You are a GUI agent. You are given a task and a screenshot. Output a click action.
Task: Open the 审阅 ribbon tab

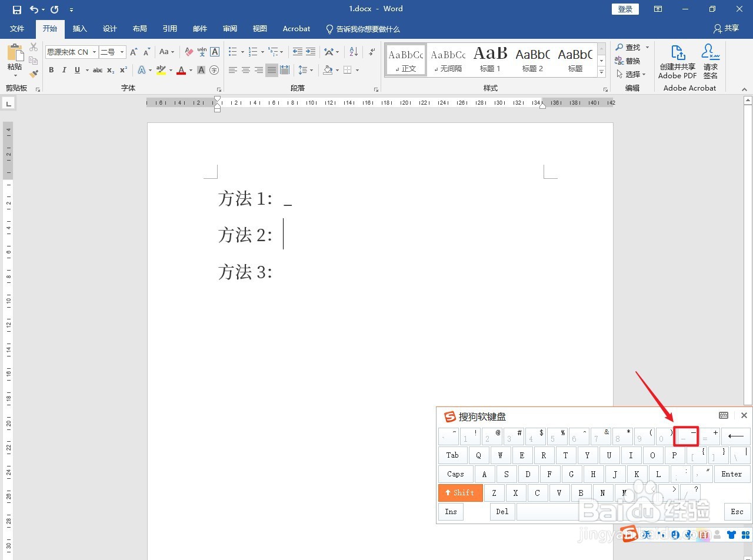coord(229,28)
